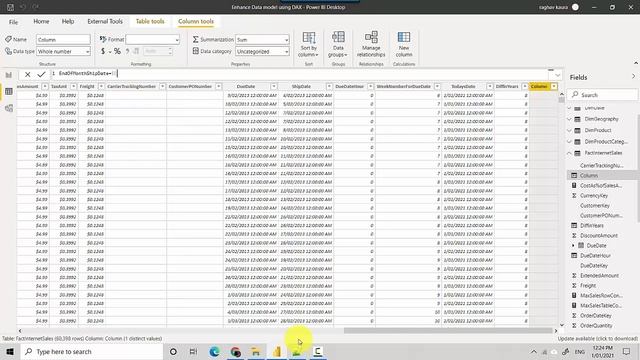Apply currency format dollar icon
Screen dimensions: 640x360
(x=103, y=51)
